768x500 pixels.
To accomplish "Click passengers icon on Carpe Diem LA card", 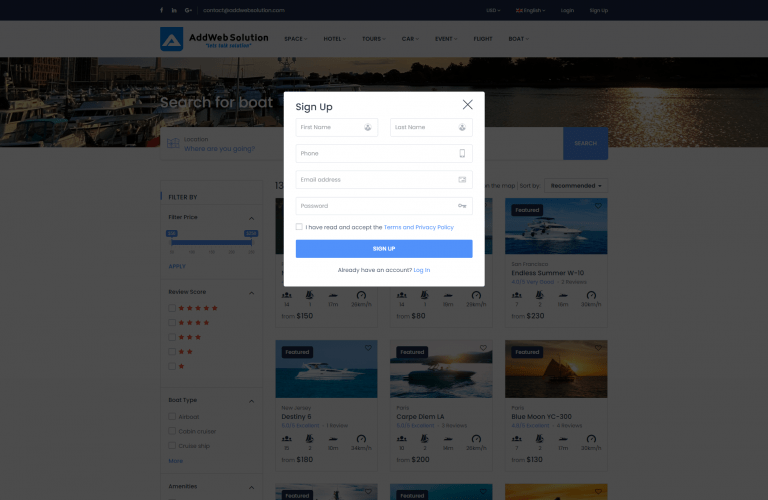I will [x=402, y=439].
